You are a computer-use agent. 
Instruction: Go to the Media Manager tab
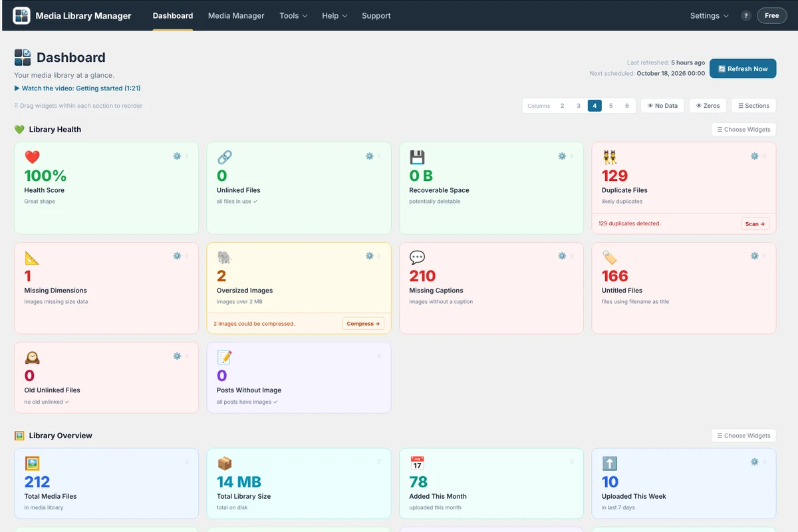coord(236,15)
